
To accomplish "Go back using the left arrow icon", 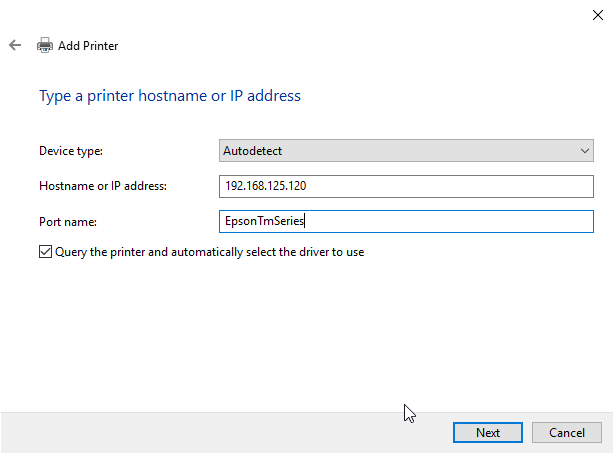I will [15, 45].
